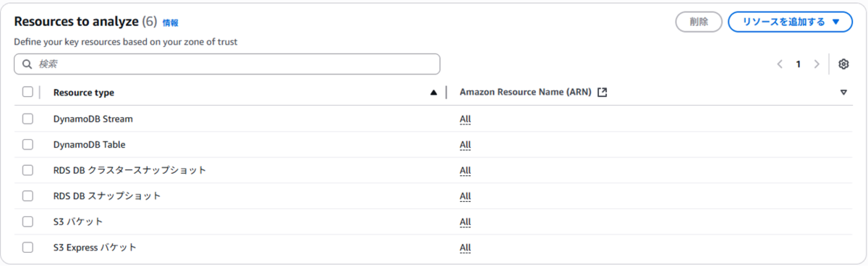This screenshot has height=270, width=868.
Task: Click the external link icon beside ARN header
Action: pos(602,93)
